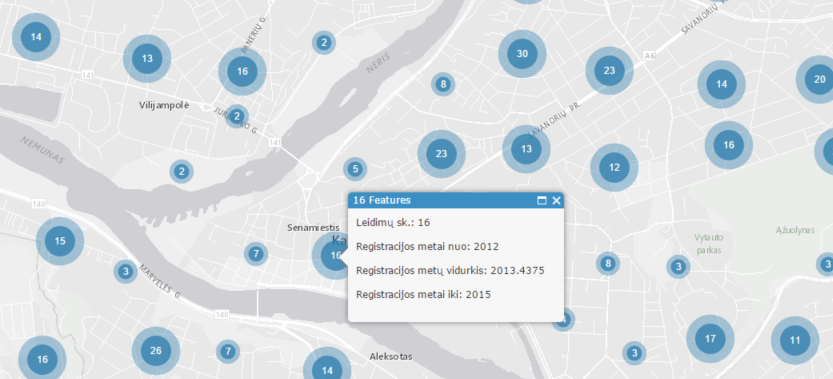Click cluster 2 on Jurbarko g. street
833x379 pixels.
[x=237, y=116]
